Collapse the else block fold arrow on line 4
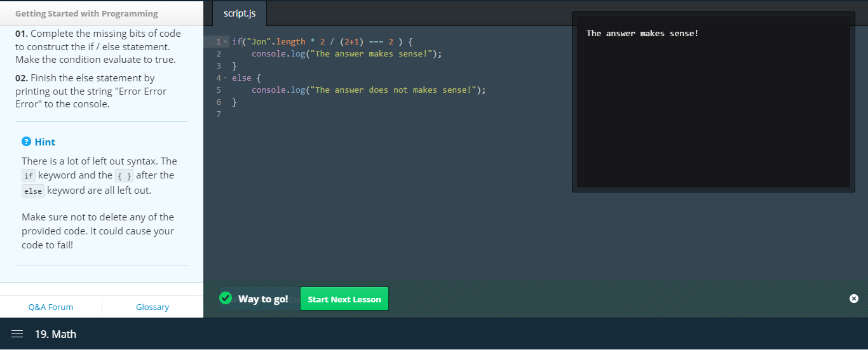 pyautogui.click(x=226, y=78)
